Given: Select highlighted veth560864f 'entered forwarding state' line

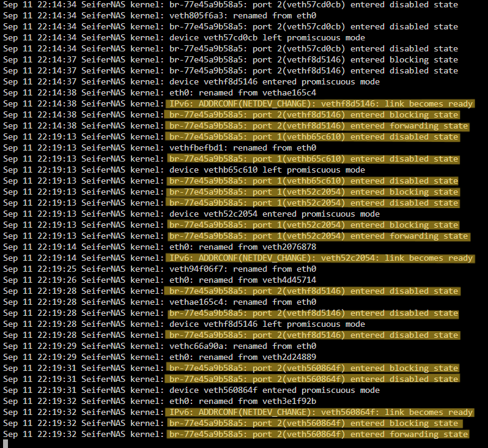Looking at the screenshot, I should [x=318, y=435].
